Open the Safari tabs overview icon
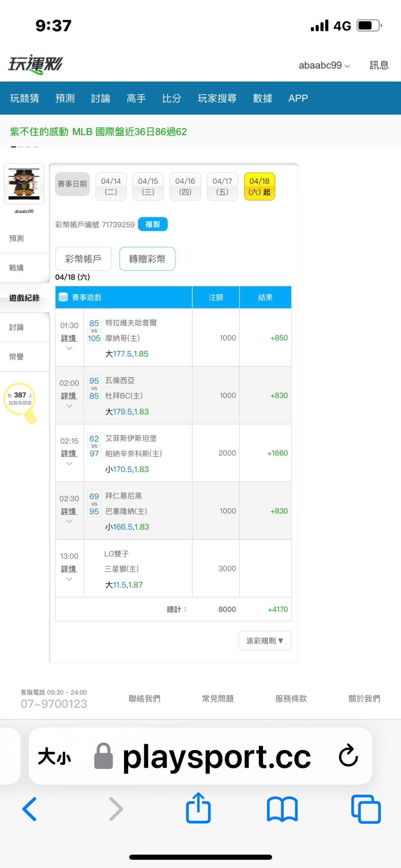Screen dimensions: 401x868 point(366,809)
